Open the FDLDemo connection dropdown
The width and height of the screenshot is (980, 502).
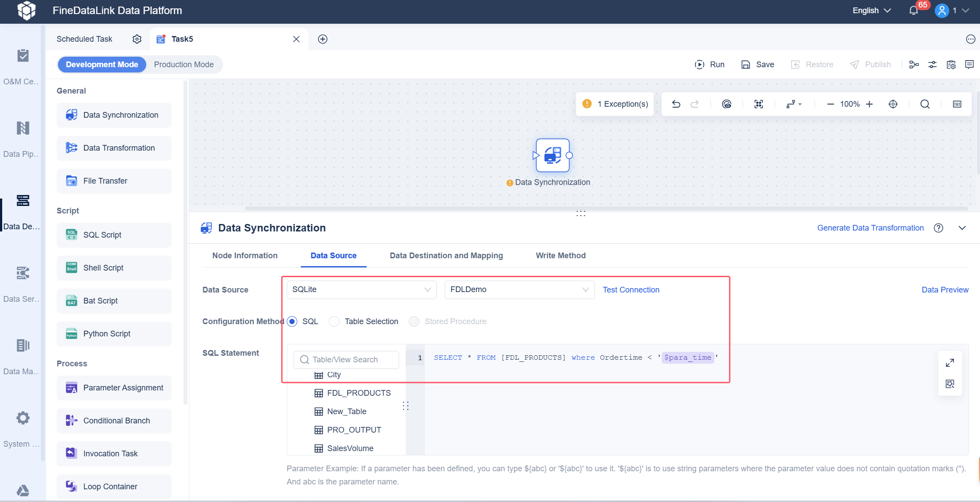click(x=519, y=290)
